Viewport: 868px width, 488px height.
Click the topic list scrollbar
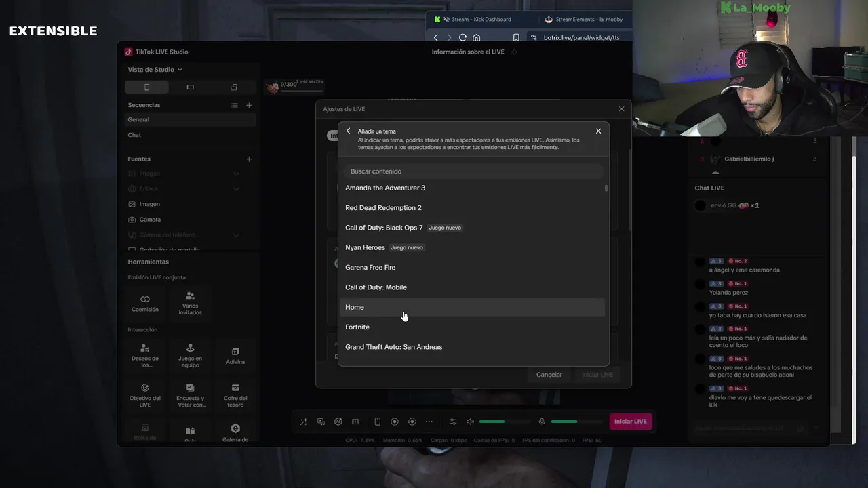tap(606, 188)
